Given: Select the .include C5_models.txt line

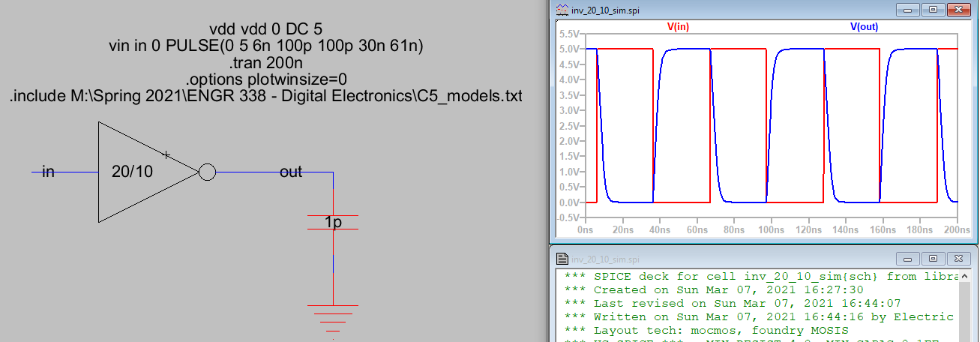Looking at the screenshot, I should click(x=266, y=96).
